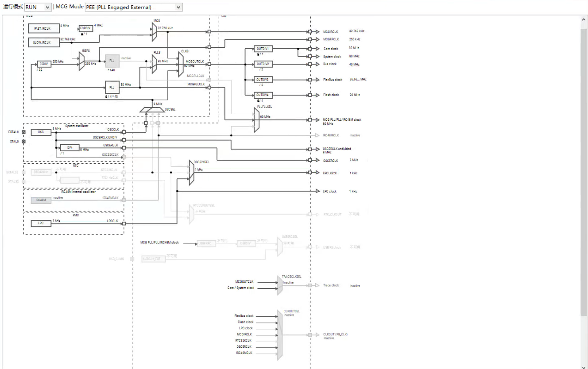Select the OUTDIV1 divider block
Viewport: 588px width, 369px height.
coord(264,49)
